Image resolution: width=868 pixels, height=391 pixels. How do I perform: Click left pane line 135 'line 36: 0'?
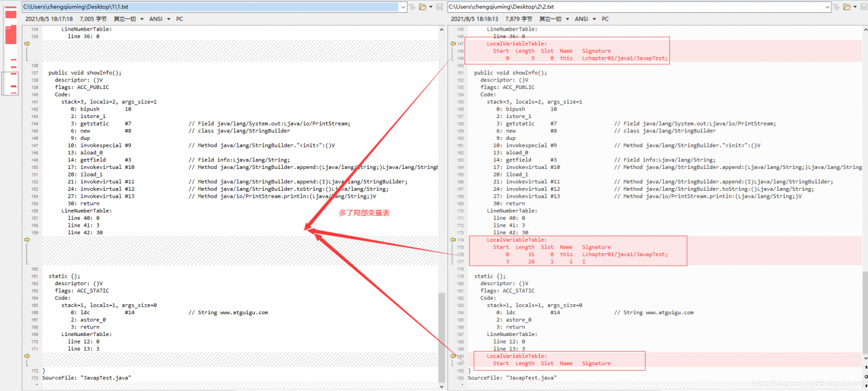tap(83, 36)
